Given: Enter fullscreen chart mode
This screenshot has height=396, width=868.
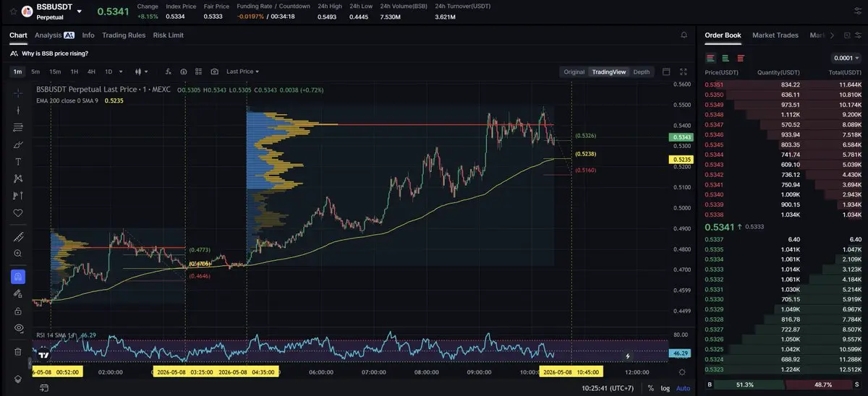Looking at the screenshot, I should click(x=684, y=72).
